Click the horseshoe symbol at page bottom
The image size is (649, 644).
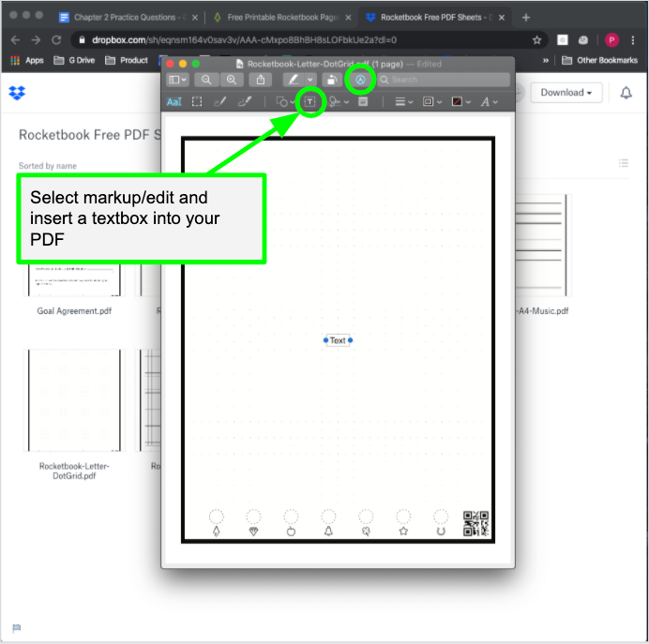(x=441, y=532)
